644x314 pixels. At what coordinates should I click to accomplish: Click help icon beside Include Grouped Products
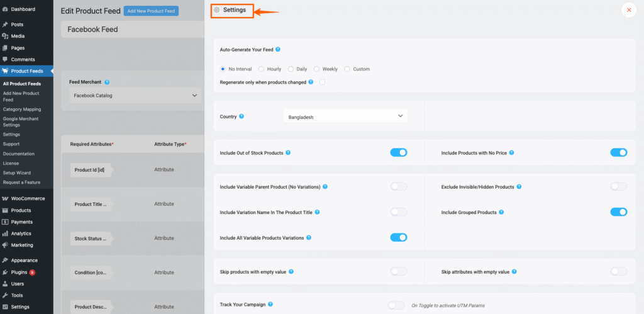click(x=501, y=212)
